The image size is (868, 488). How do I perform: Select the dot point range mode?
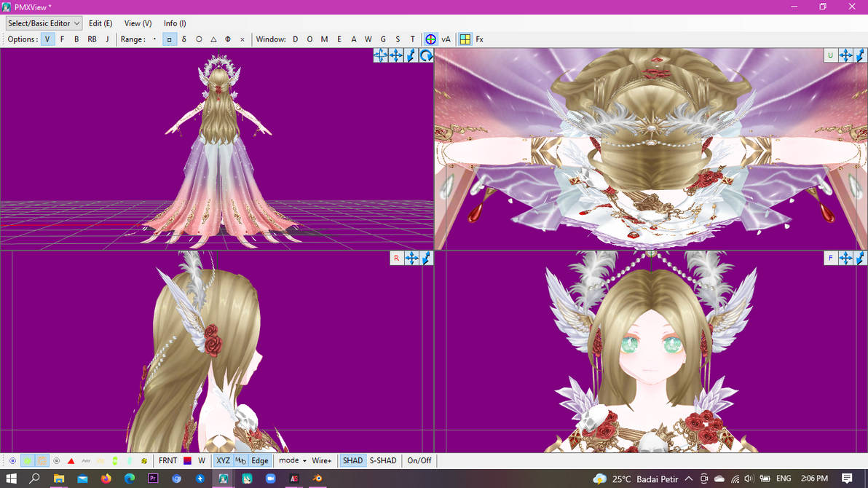tap(154, 39)
